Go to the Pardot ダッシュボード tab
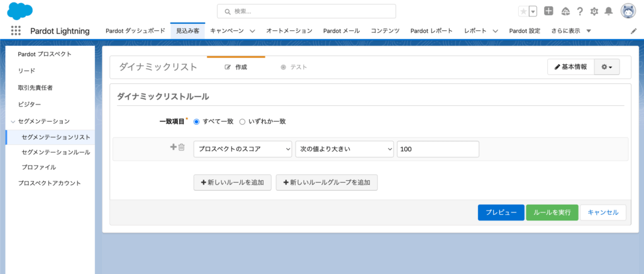The image size is (644, 274). pos(135,31)
